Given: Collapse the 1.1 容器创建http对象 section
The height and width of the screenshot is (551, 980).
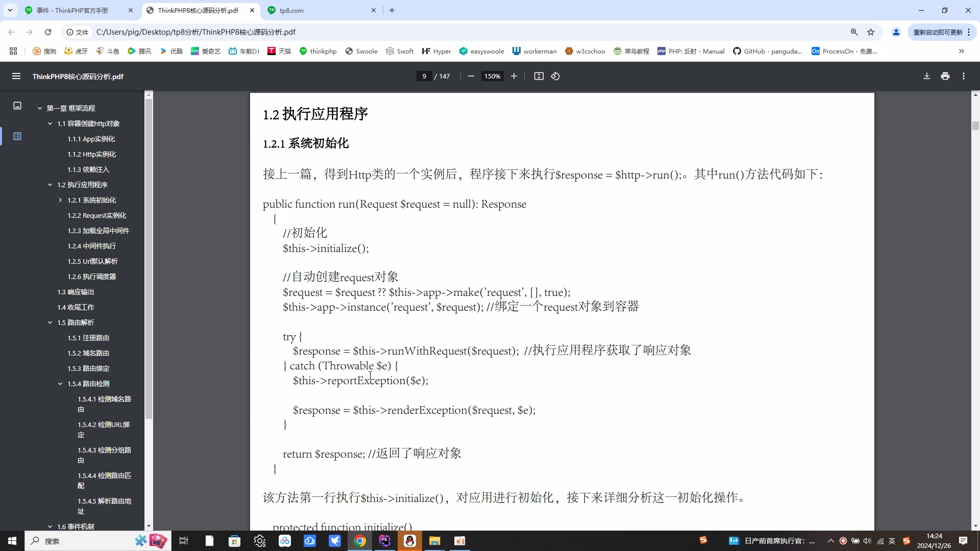Looking at the screenshot, I should click(50, 123).
